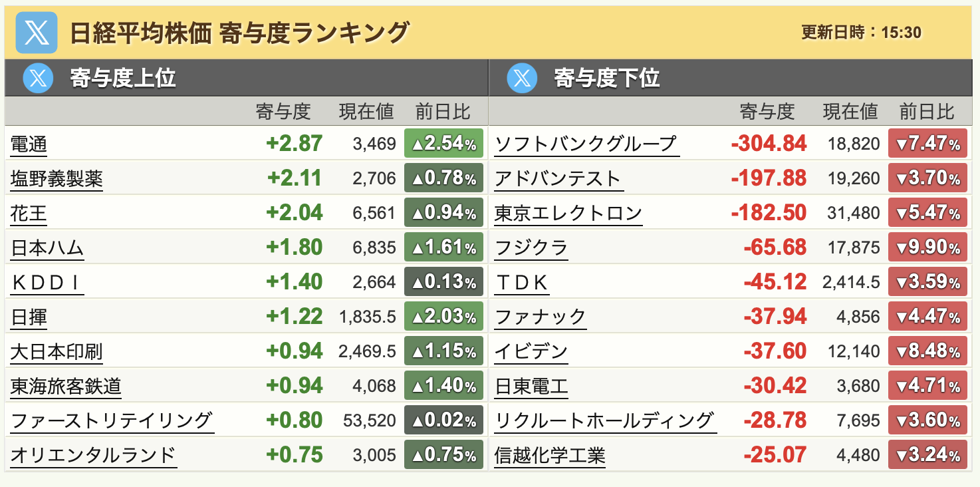Viewport: 980px width, 487px height.
Task: Click the アドバンテスト link
Action: pyautogui.click(x=557, y=179)
